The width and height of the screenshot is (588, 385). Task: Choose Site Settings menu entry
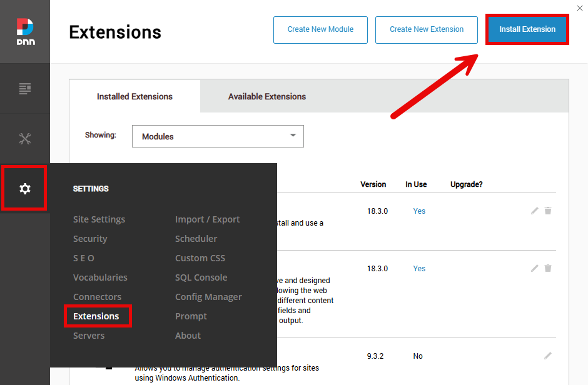[x=99, y=219]
